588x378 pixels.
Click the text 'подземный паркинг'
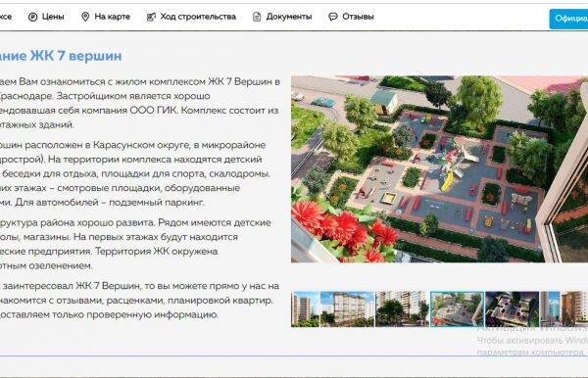click(x=157, y=203)
